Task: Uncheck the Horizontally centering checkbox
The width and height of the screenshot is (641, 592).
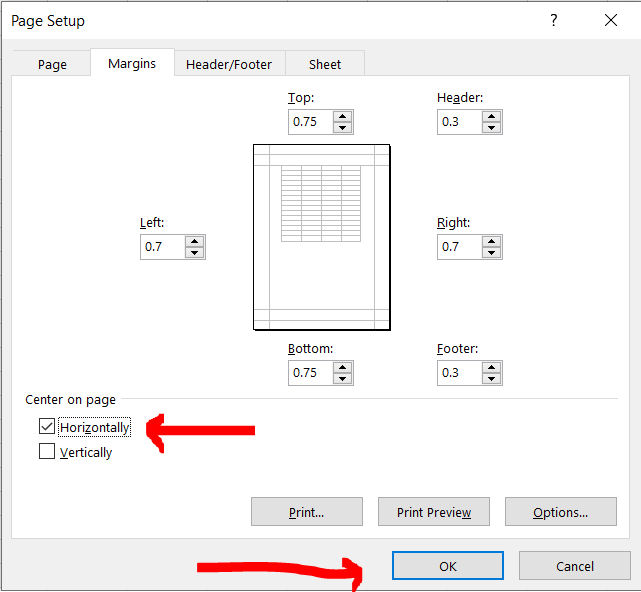Action: coord(47,426)
